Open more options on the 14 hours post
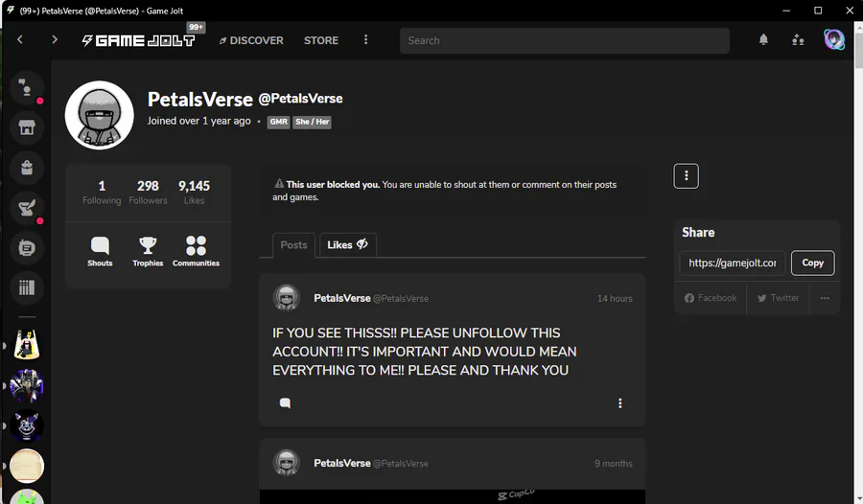Screen dimensions: 863x504 pyautogui.click(x=619, y=403)
